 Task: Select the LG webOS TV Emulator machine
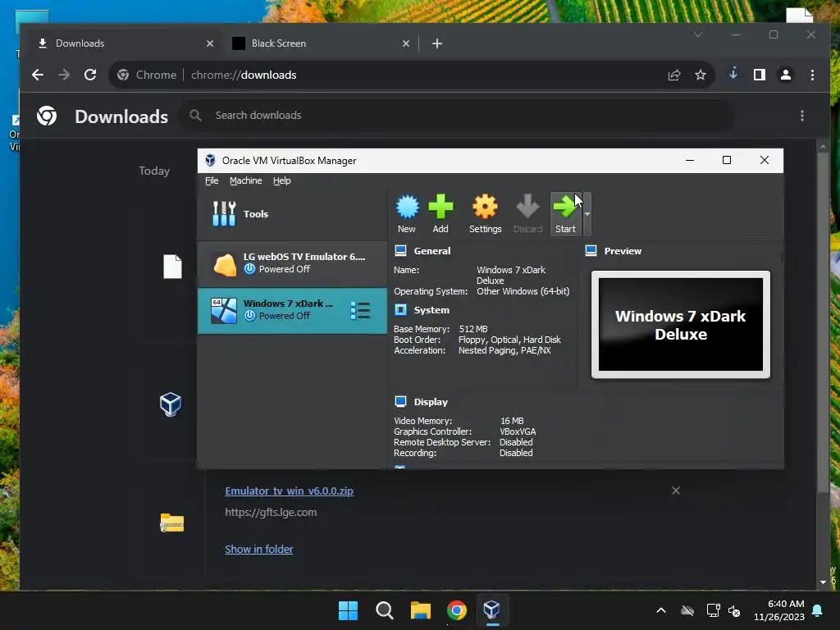point(293,263)
